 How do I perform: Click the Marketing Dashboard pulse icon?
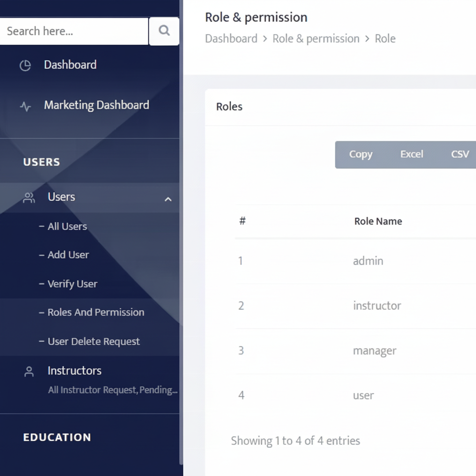point(25,106)
